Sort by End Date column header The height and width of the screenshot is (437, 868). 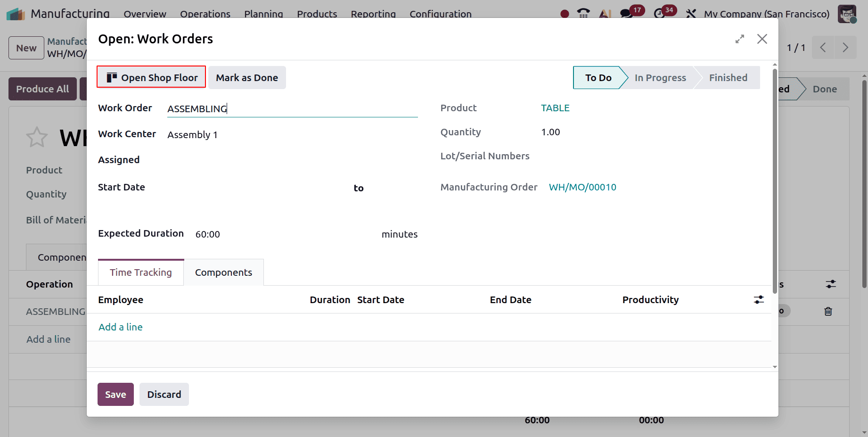point(510,300)
